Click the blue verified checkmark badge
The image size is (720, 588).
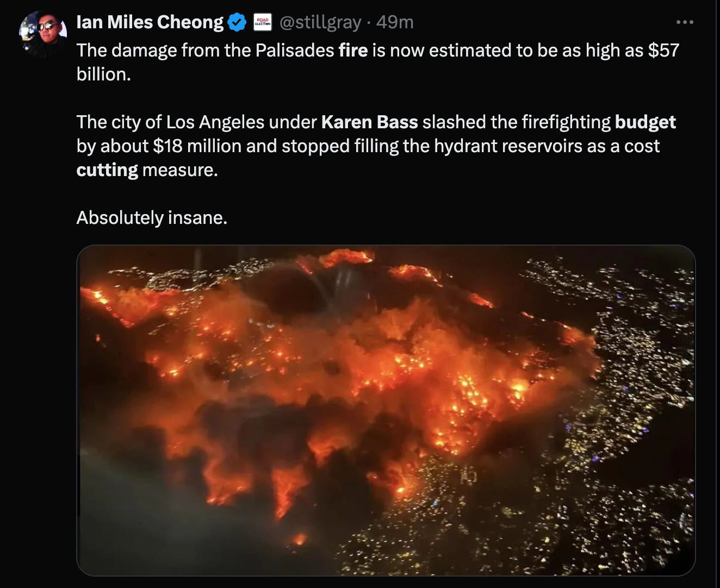(x=237, y=22)
